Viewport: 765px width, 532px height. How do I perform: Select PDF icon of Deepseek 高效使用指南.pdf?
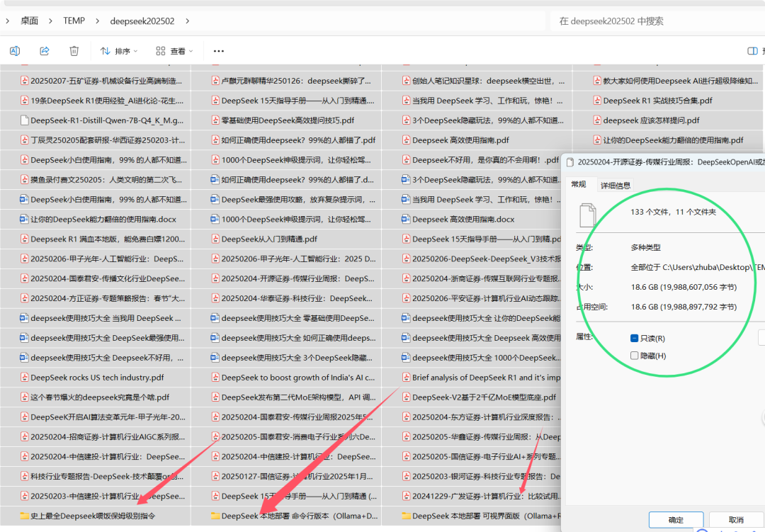point(406,140)
